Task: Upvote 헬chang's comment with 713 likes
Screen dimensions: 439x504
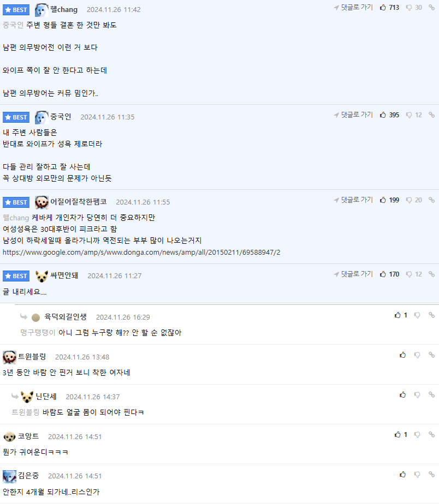Action: 383,8
